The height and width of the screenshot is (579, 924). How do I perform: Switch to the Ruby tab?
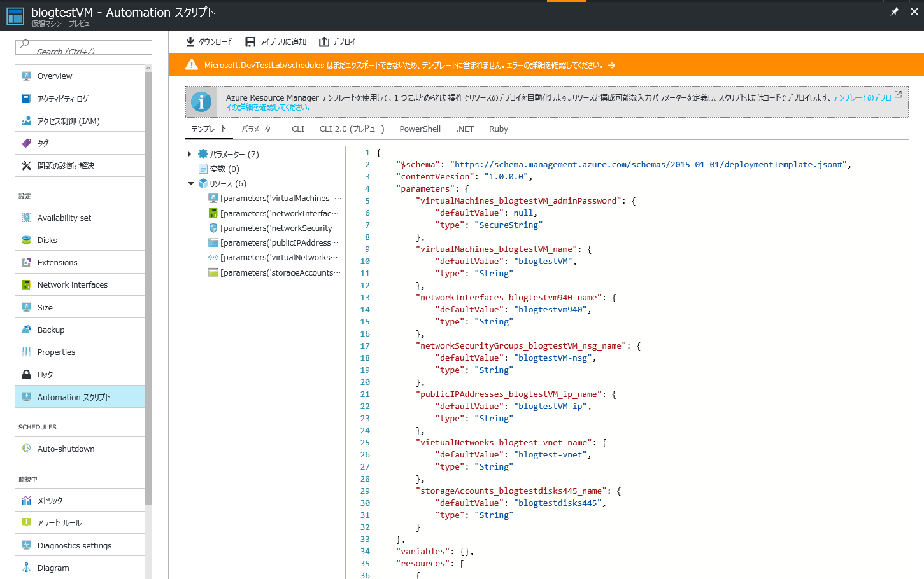click(499, 129)
